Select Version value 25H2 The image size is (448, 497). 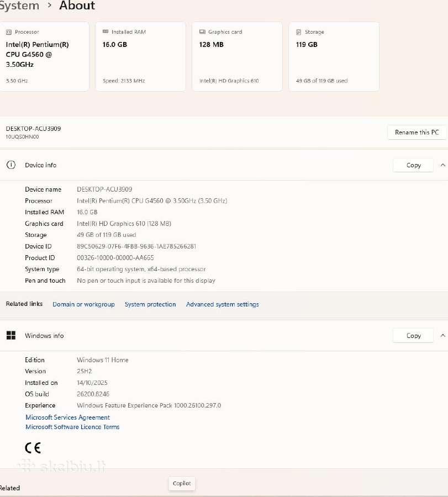click(x=85, y=371)
